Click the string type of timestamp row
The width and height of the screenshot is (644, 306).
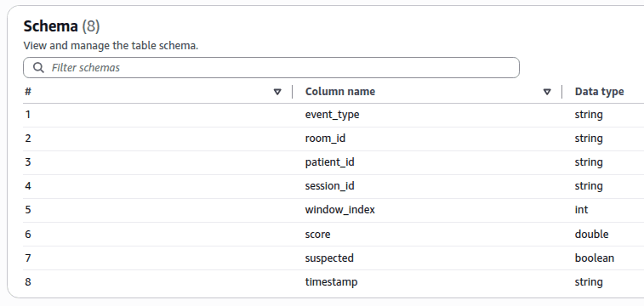[x=589, y=282]
